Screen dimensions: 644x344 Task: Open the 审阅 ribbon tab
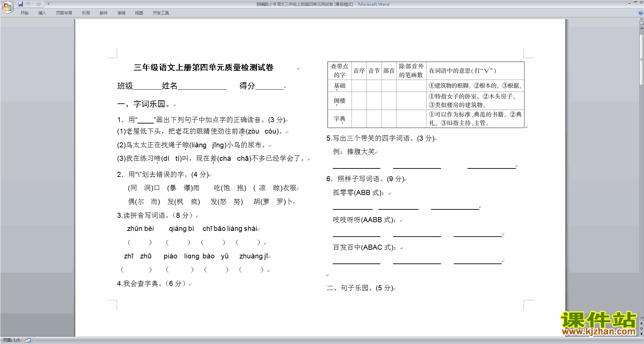(121, 13)
